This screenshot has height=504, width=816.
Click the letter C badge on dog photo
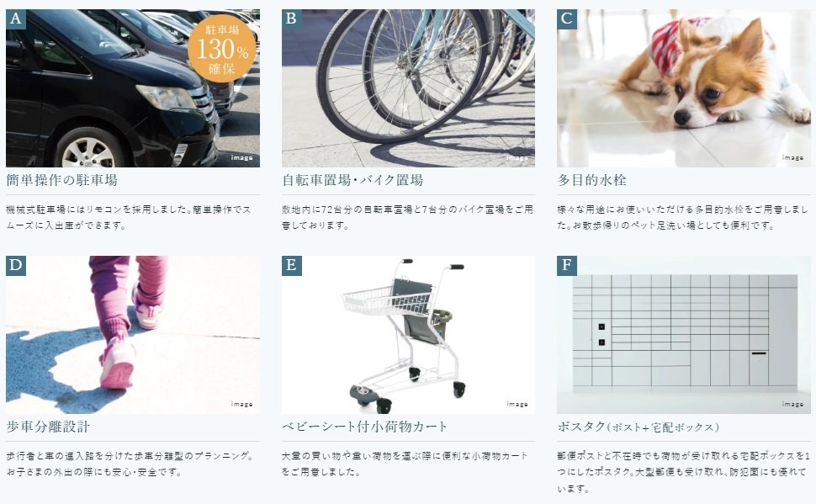pos(567,19)
